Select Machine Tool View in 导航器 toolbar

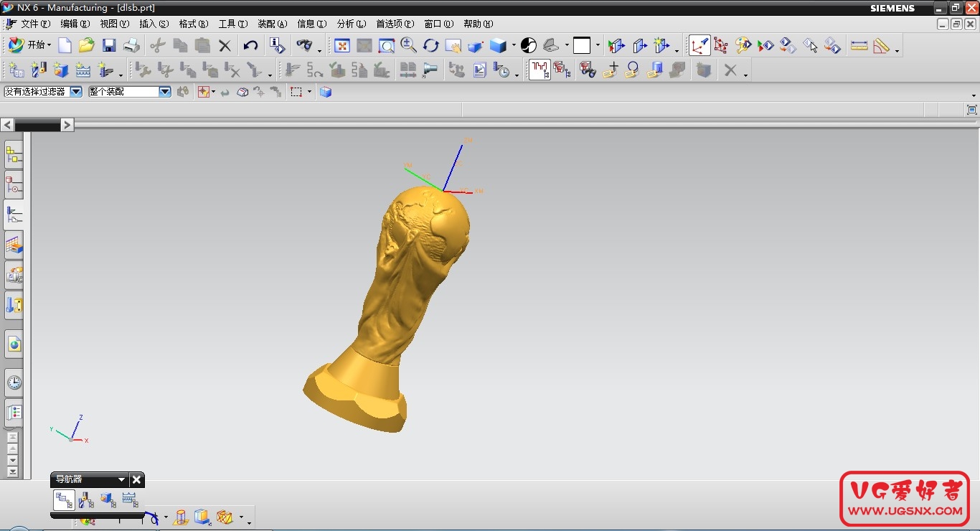click(x=86, y=499)
